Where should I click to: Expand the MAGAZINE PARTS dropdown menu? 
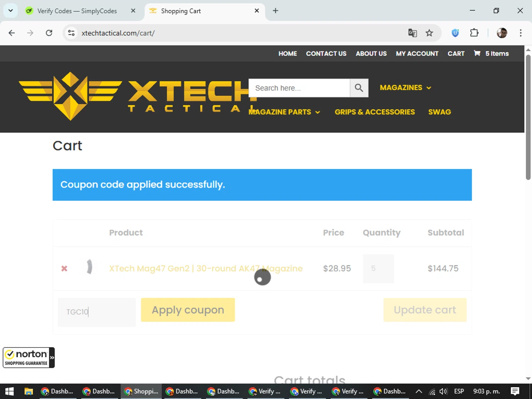pos(284,112)
